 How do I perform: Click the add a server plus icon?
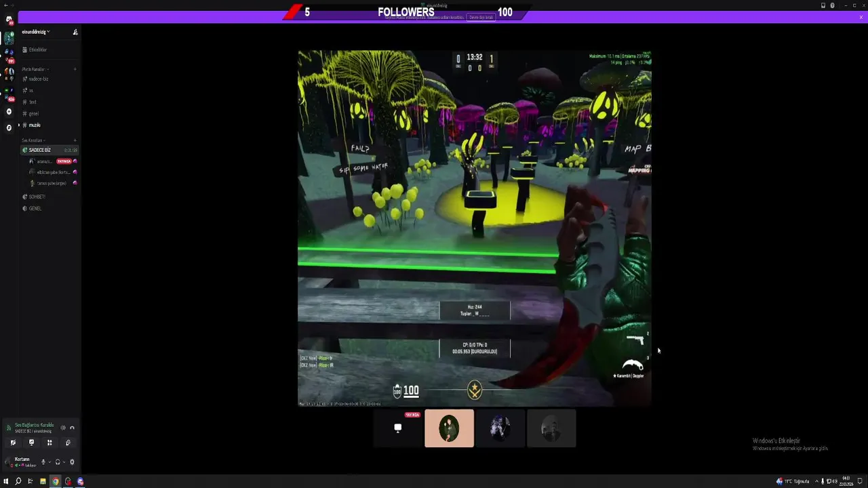point(9,111)
